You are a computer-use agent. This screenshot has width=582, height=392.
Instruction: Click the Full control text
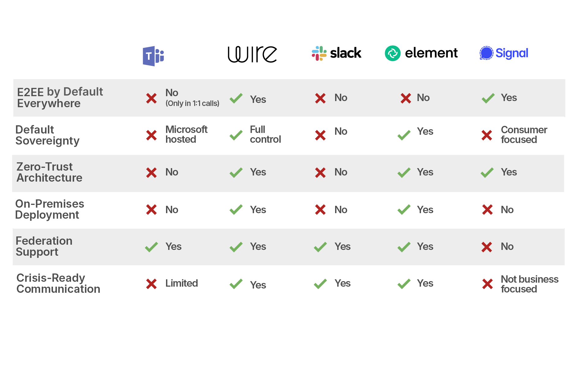point(265,134)
